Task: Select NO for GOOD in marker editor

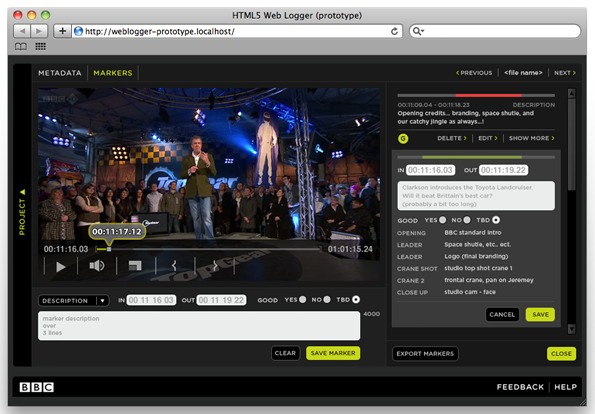Action: click(x=467, y=220)
